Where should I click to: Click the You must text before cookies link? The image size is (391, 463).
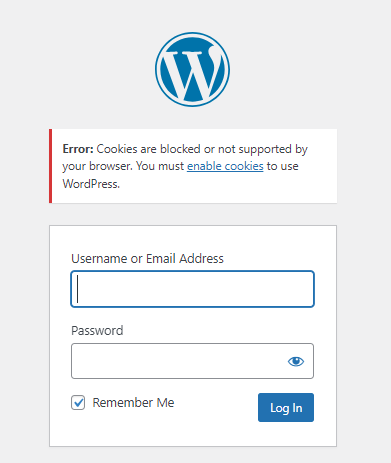point(160,166)
